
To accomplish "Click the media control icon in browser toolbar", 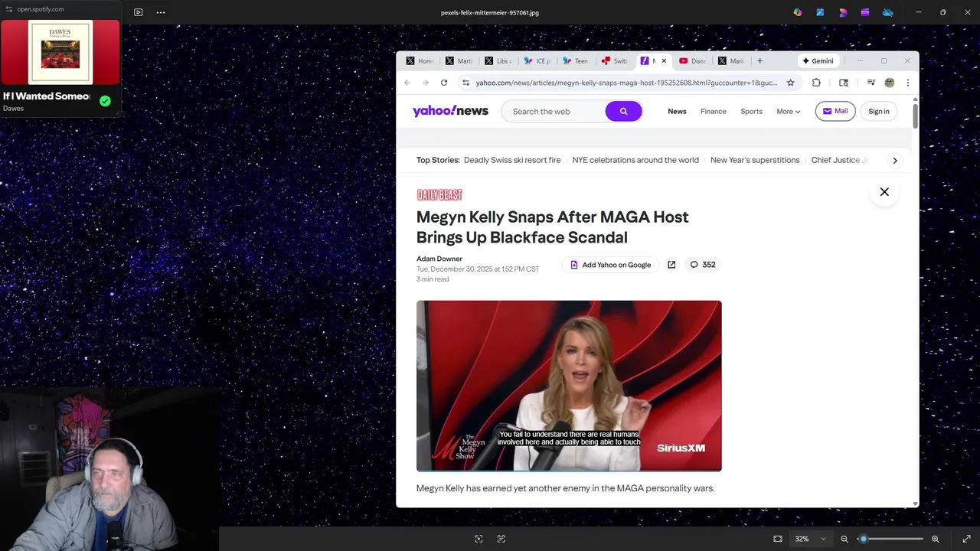I will [871, 83].
